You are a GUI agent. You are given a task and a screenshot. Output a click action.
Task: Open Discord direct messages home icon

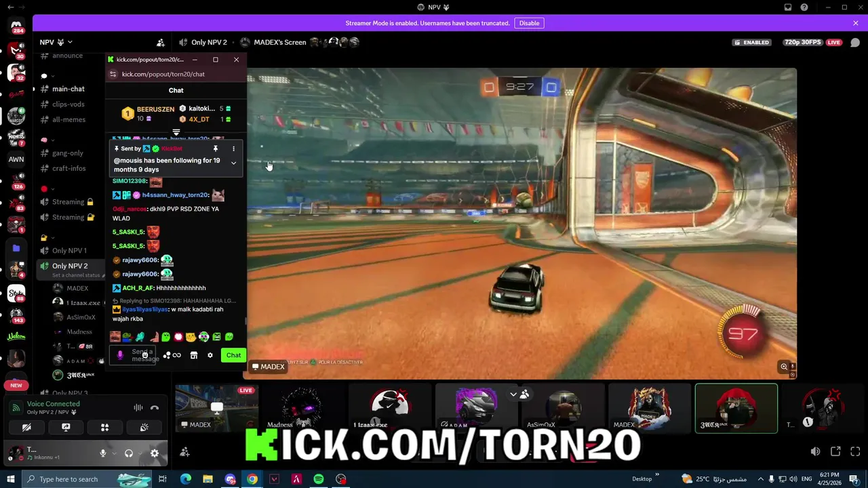tap(16, 26)
